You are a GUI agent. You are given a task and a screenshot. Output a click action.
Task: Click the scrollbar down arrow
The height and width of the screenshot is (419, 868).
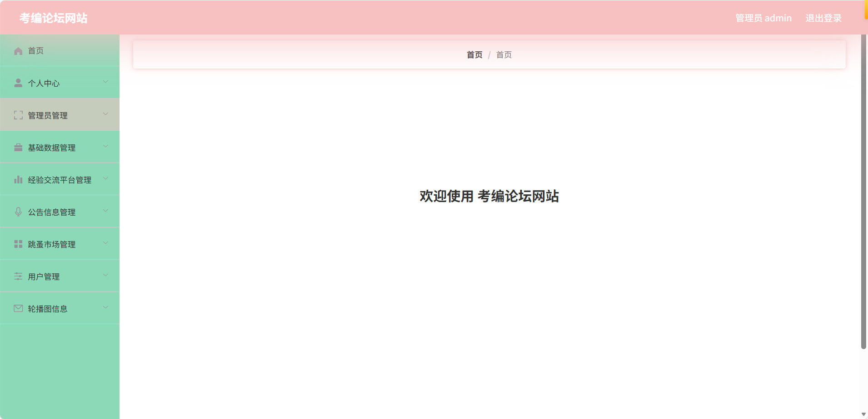pos(863,414)
